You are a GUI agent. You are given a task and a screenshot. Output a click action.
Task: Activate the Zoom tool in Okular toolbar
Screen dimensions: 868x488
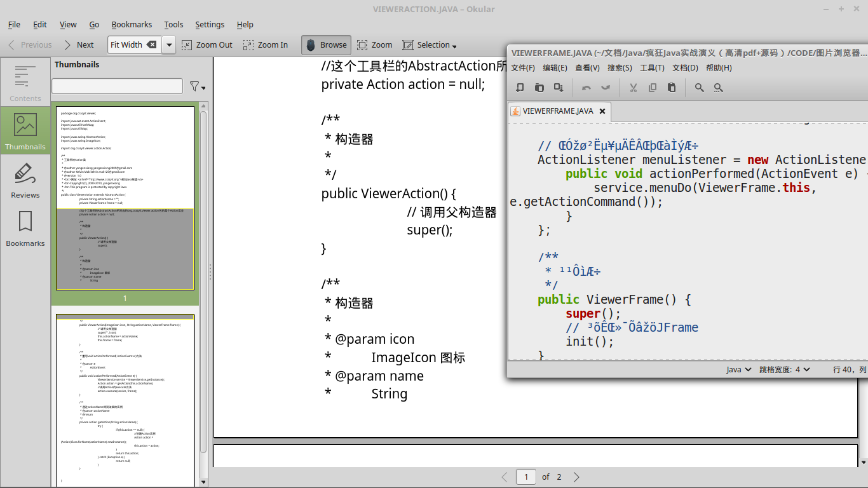click(x=375, y=45)
